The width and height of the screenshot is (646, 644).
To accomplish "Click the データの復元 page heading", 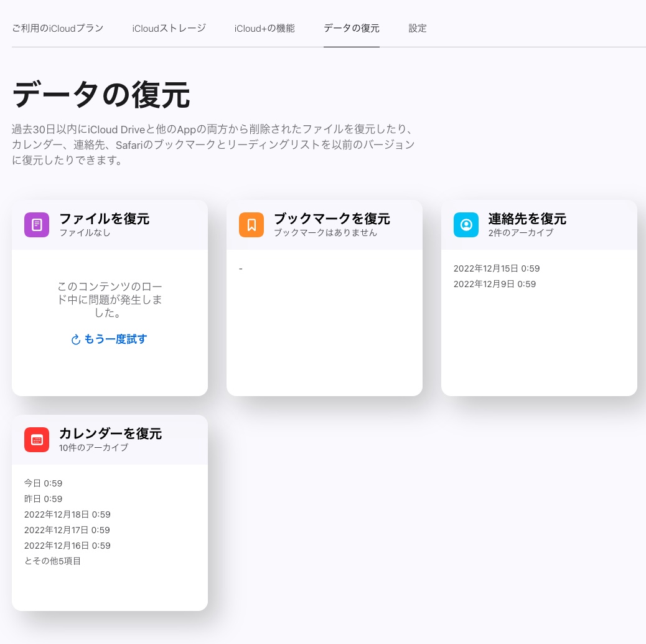I will 101,95.
